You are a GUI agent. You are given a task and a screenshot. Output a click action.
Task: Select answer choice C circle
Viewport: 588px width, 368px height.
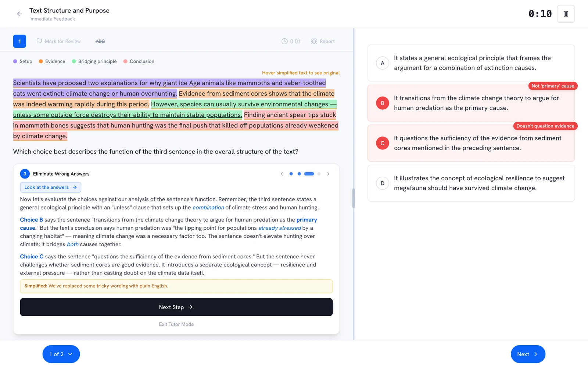coord(382,143)
